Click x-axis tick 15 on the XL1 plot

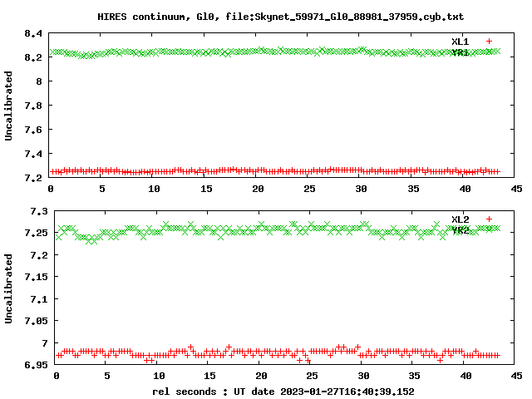coord(206,189)
